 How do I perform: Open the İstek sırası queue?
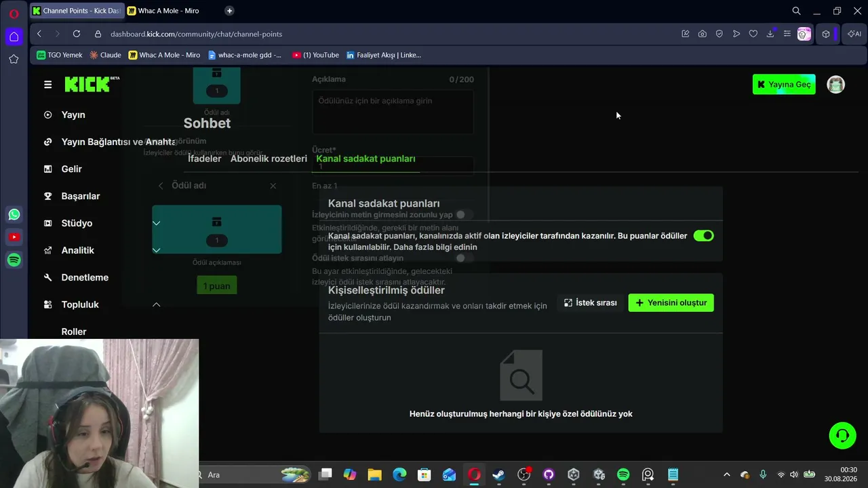point(591,303)
